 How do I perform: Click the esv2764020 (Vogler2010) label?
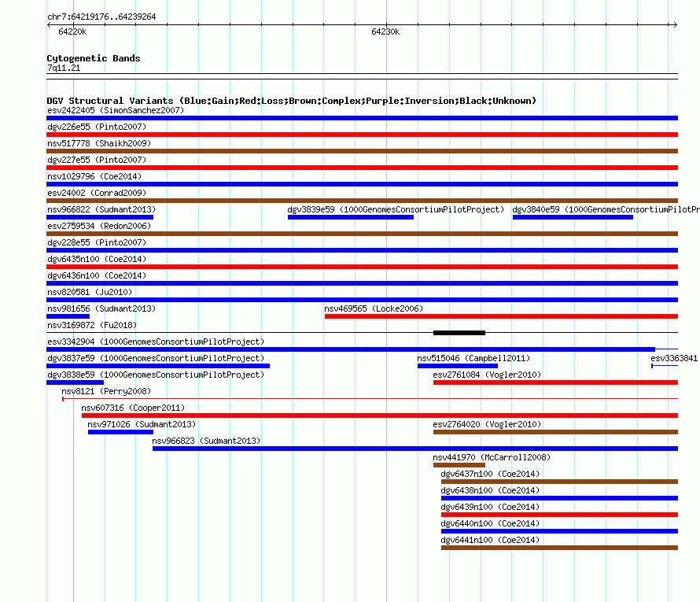487,424
